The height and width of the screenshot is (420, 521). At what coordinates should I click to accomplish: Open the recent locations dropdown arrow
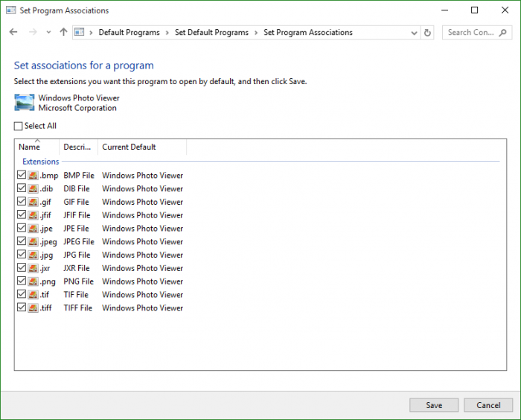click(x=48, y=33)
